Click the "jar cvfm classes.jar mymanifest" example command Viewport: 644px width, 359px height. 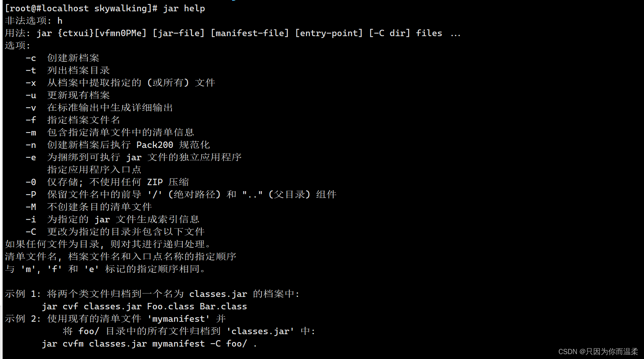point(123,344)
